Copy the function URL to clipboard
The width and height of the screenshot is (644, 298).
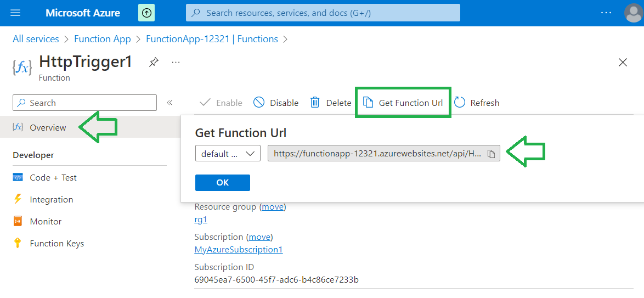point(492,154)
